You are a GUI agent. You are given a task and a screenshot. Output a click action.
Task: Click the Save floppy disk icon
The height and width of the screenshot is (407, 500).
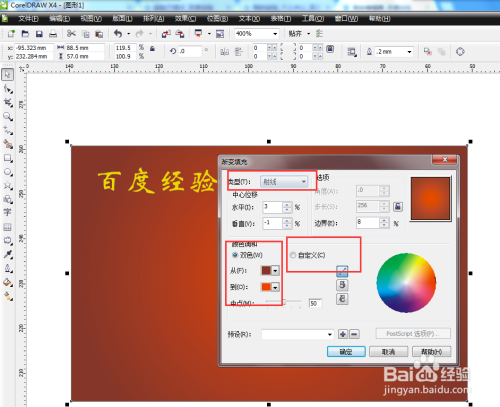(x=39, y=34)
